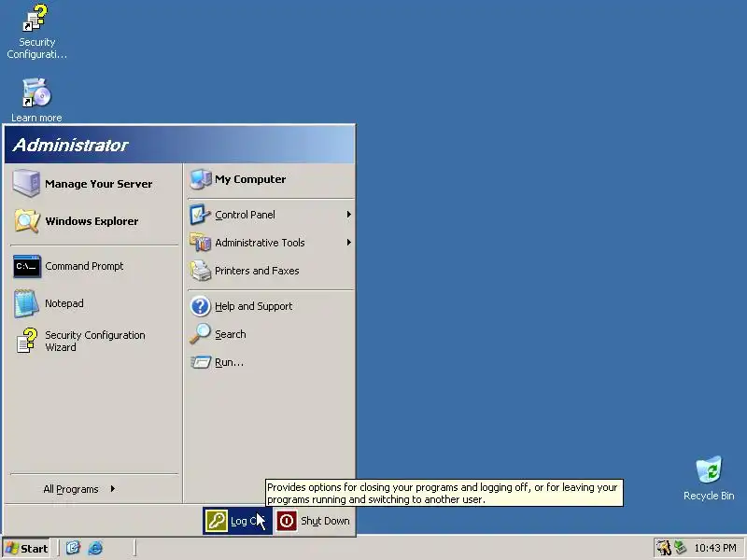Select the Printers and Faxes label
The image size is (747, 560).
(257, 271)
